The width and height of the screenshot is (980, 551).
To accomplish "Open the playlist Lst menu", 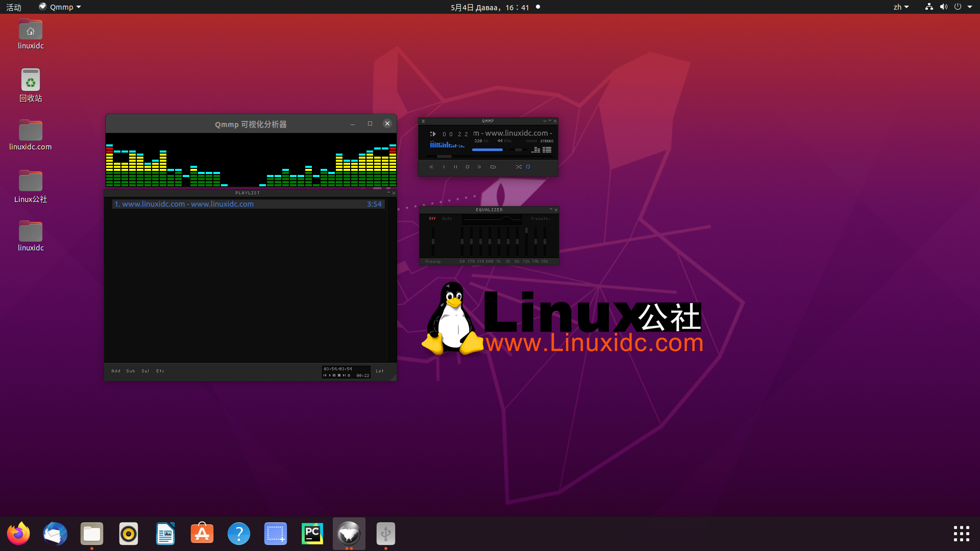I will click(380, 371).
